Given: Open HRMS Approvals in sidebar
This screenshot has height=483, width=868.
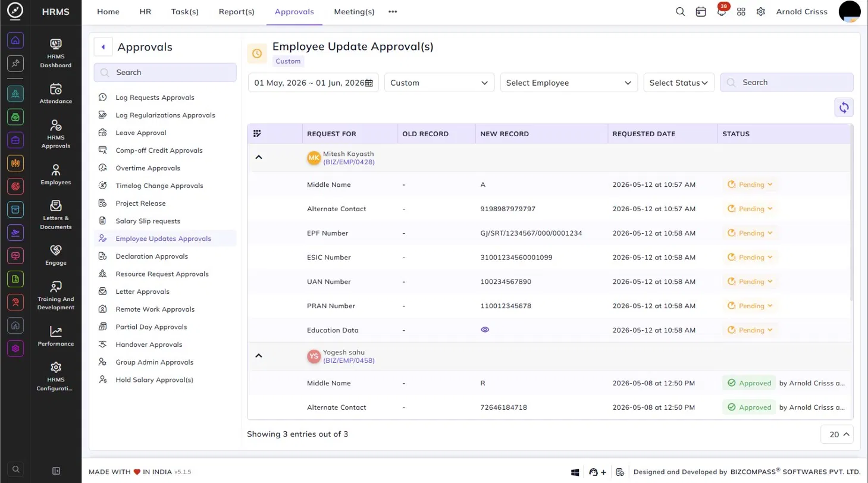Looking at the screenshot, I should (x=56, y=134).
